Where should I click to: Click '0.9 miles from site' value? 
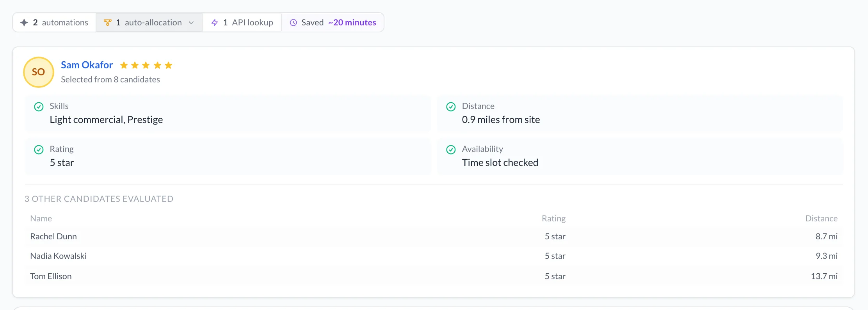(501, 119)
